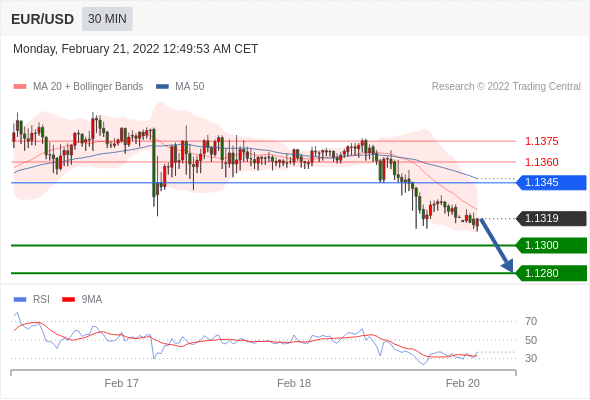Click the RSI blue legend swatch
Image resolution: width=590 pixels, height=400 pixels.
coord(20,300)
